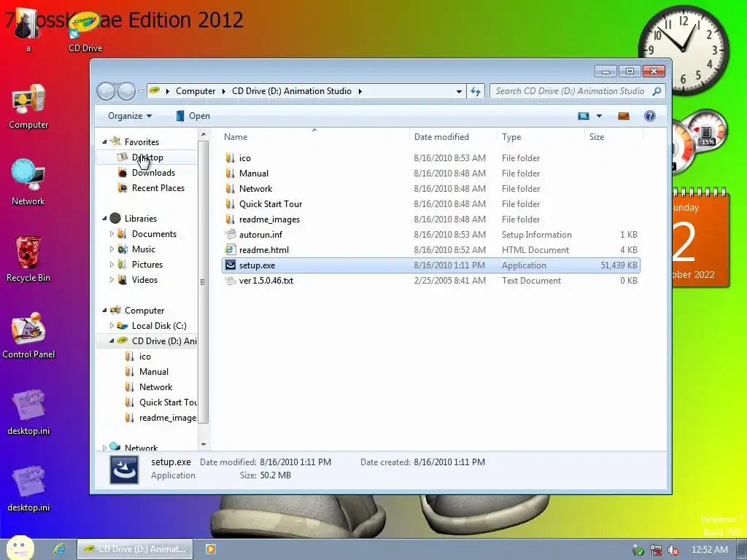Select the setup.exe file icon

231,265
